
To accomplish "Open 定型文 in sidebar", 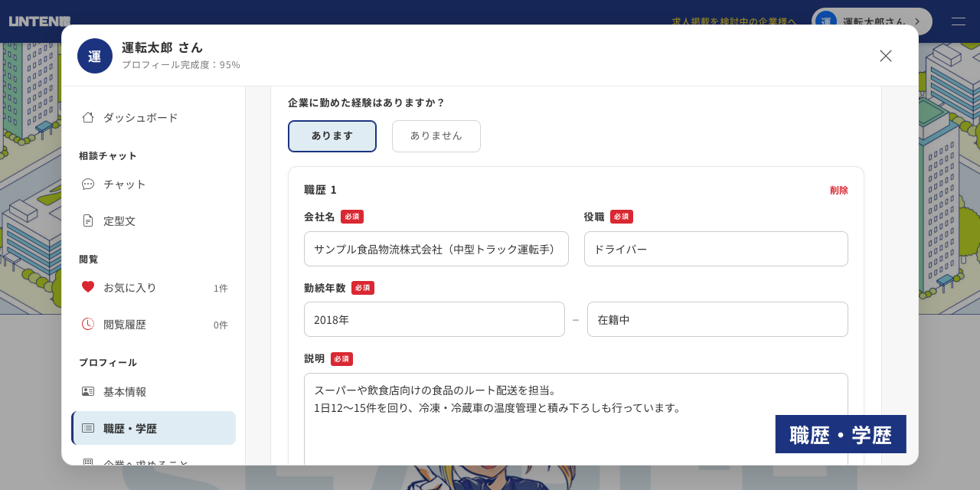I will 153,220.
